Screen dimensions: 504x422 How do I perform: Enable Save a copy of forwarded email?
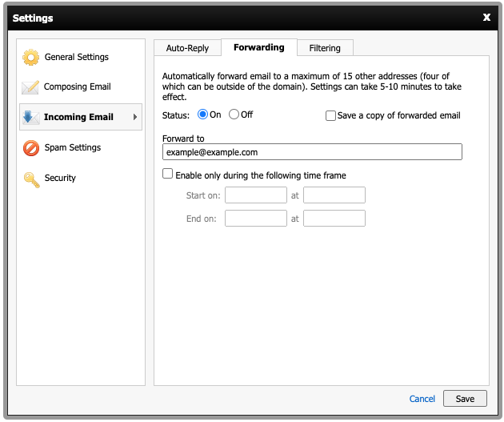(330, 115)
